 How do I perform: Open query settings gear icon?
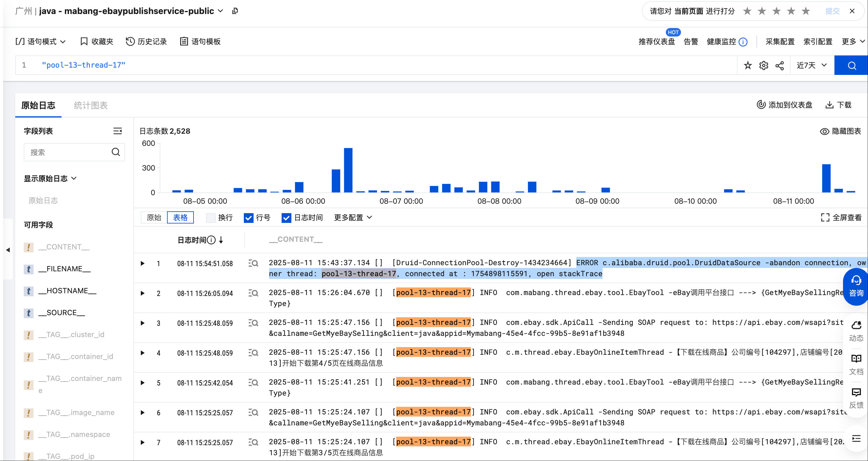point(763,65)
